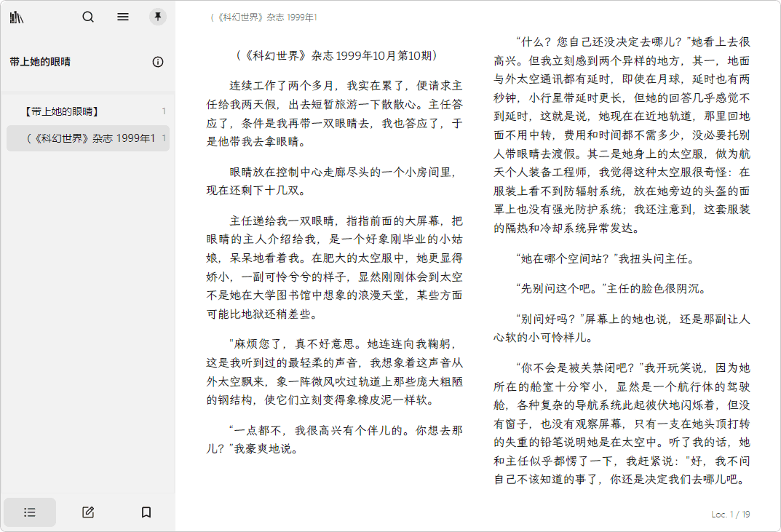Open the reader options menu
The image size is (781, 532).
pyautogui.click(x=123, y=17)
